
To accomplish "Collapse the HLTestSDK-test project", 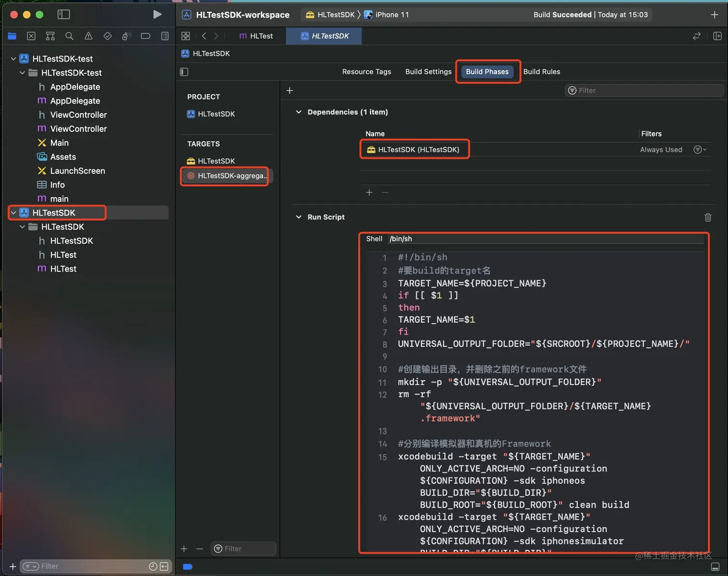I will 13,59.
